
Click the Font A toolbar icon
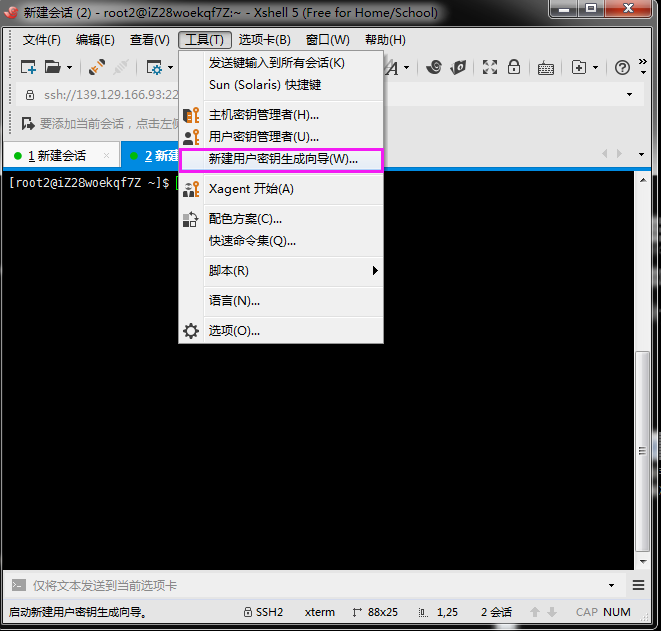(x=392, y=67)
